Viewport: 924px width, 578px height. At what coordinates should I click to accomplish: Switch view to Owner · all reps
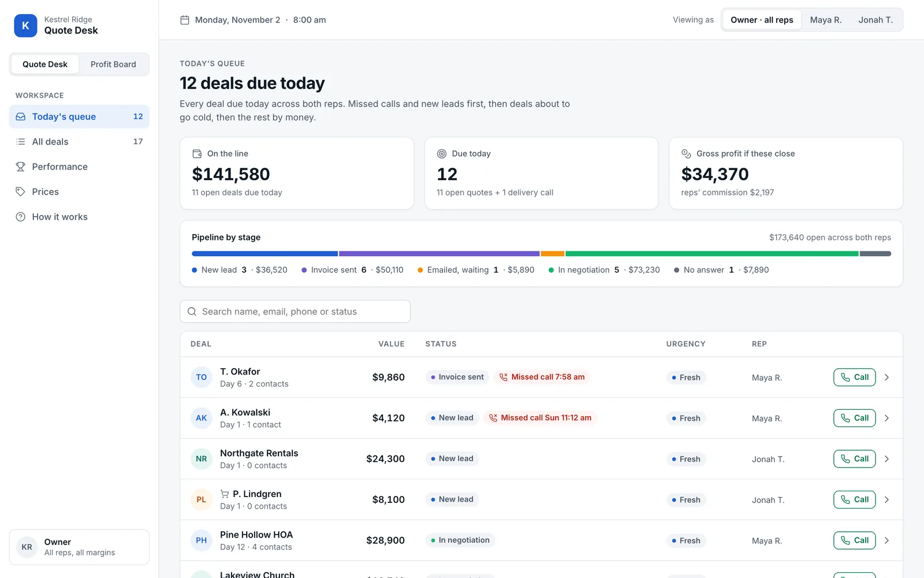pyautogui.click(x=762, y=20)
